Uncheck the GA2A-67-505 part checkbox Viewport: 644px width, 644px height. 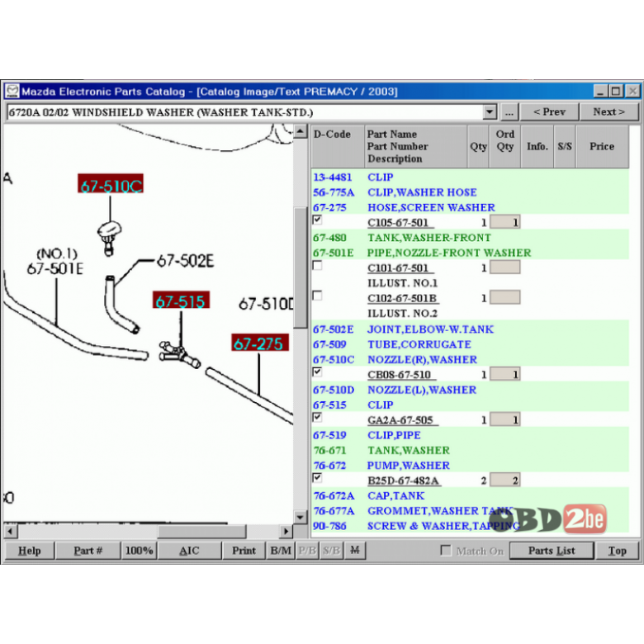click(x=317, y=417)
